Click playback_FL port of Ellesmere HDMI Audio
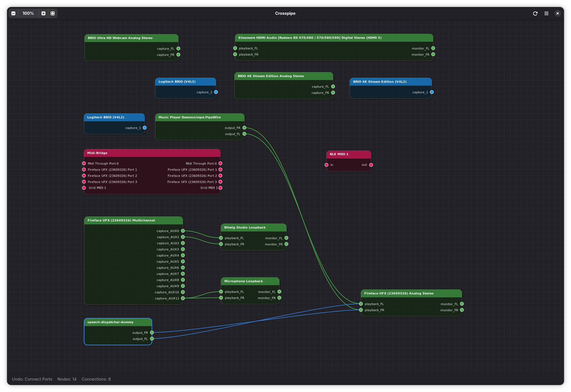 coord(235,48)
